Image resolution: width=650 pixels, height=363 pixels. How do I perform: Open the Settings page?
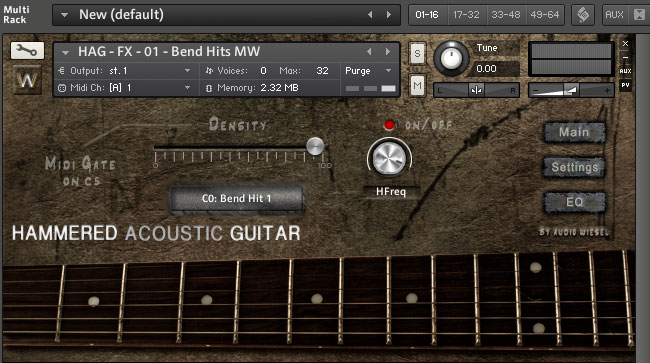click(x=575, y=167)
